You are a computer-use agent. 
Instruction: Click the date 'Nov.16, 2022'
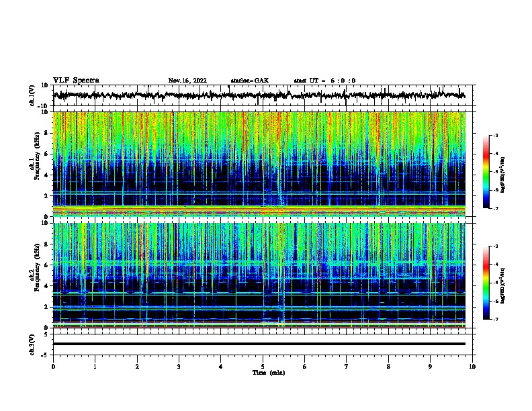187,81
